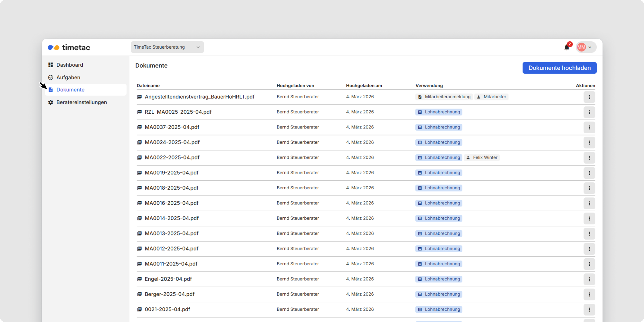The width and height of the screenshot is (644, 322).
Task: Open the notifications bell icon
Action: coord(566,48)
